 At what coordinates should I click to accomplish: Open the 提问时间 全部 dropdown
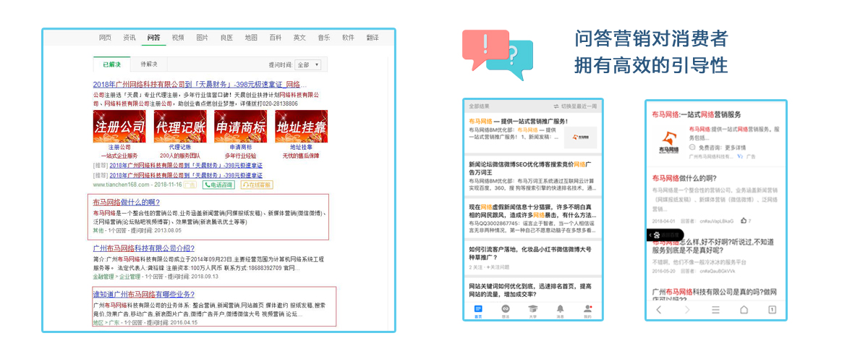307,64
